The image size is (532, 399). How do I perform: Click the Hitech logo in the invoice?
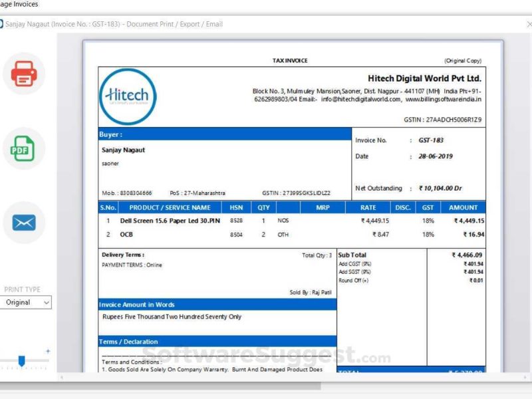tap(128, 96)
